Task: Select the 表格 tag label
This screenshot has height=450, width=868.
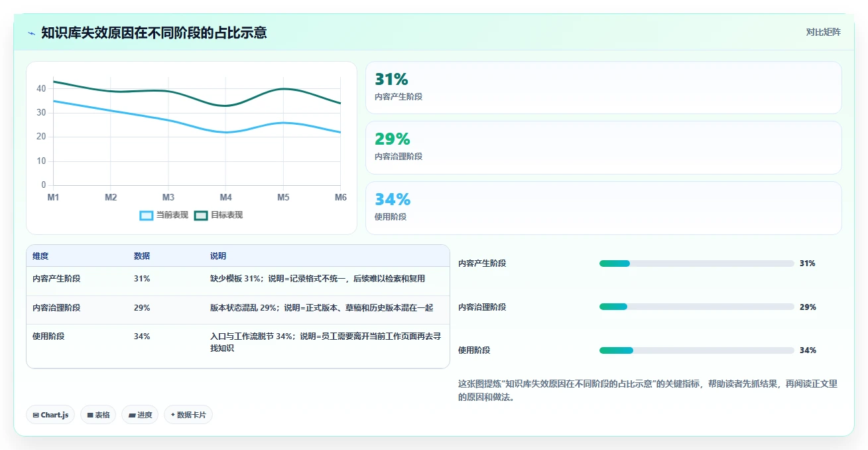Action: coord(102,415)
